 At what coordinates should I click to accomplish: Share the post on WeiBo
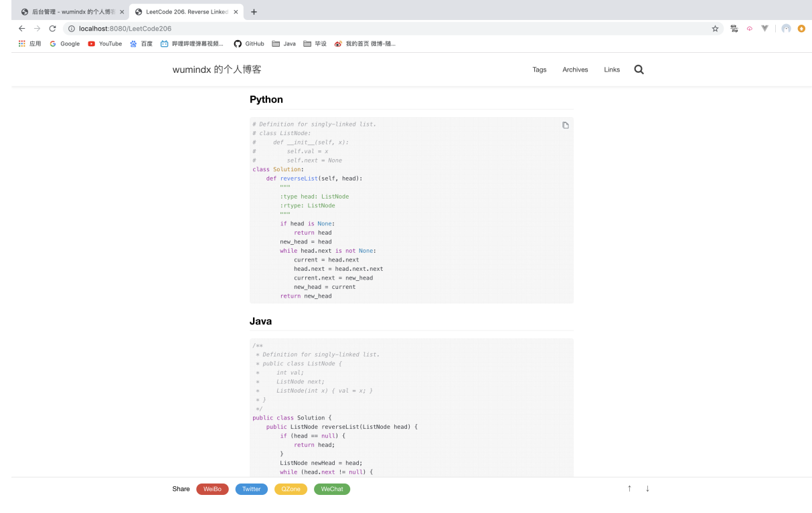(x=212, y=489)
